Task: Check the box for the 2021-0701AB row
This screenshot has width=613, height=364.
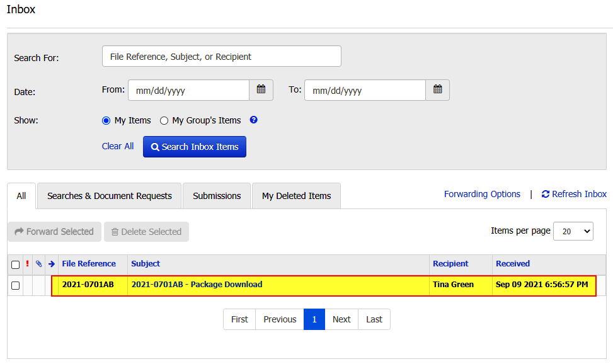Action: 16,285
